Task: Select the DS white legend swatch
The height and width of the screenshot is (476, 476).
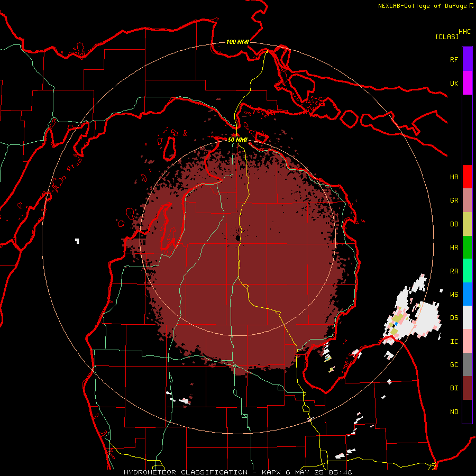Action: (467, 317)
